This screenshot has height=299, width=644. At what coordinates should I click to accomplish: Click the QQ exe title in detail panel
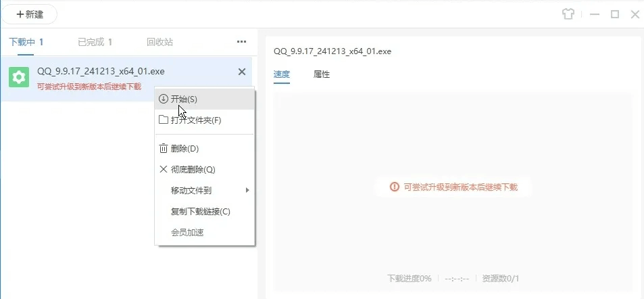click(332, 51)
